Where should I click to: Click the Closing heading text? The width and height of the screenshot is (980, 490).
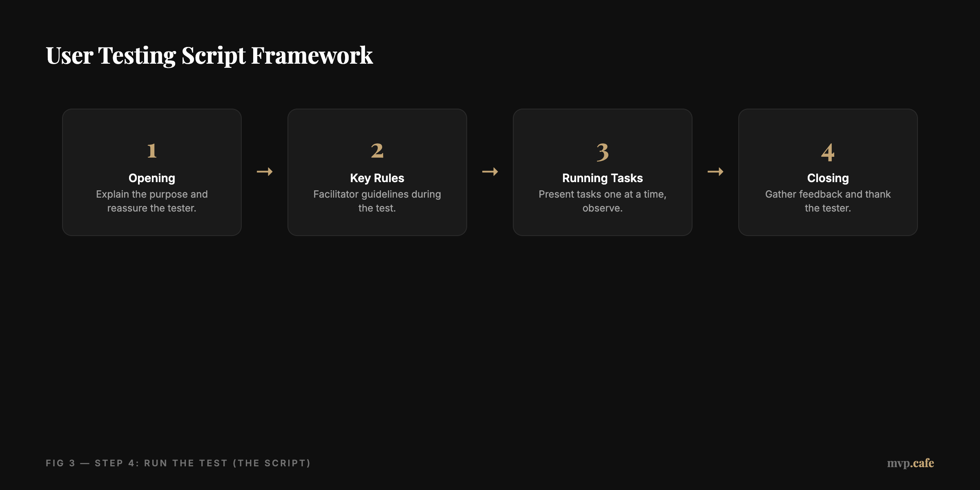pyautogui.click(x=828, y=178)
